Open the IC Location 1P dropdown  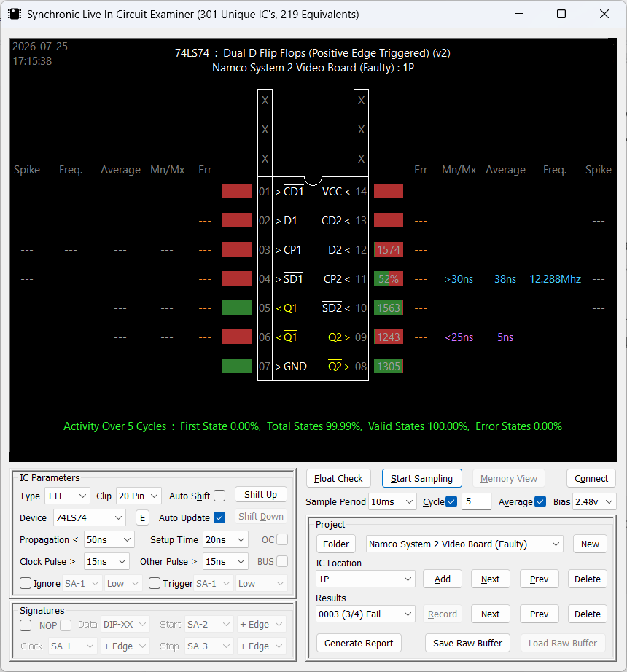(365, 579)
